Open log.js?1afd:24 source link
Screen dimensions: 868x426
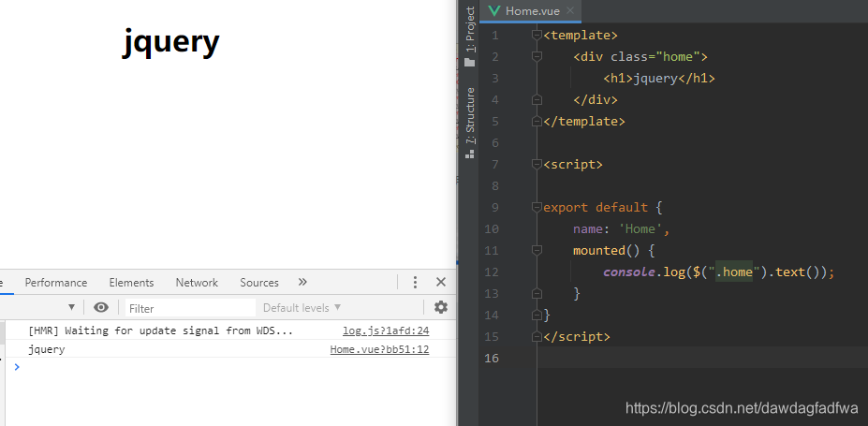point(386,331)
